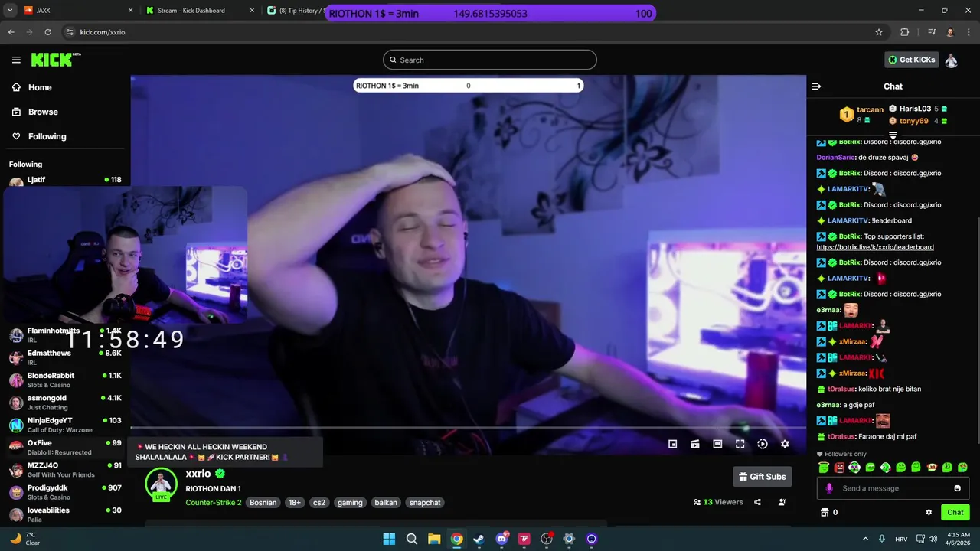Screen dimensions: 980x551
Task: Open the botrix leaderboard link in chat
Action: 875,247
